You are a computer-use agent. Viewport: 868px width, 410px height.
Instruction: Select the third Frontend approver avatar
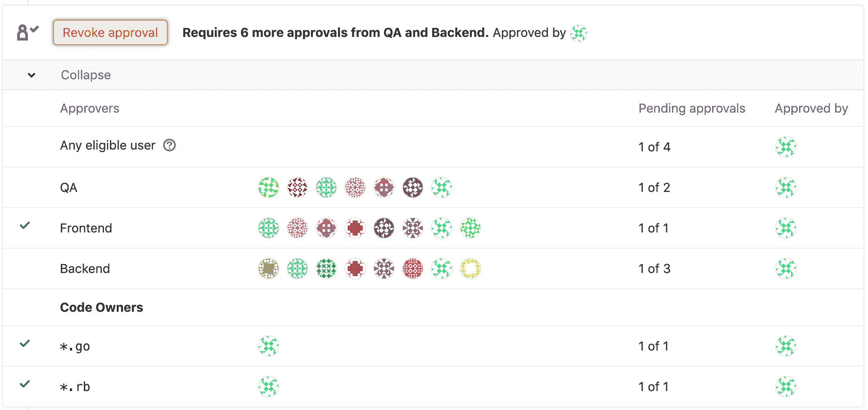click(x=326, y=228)
